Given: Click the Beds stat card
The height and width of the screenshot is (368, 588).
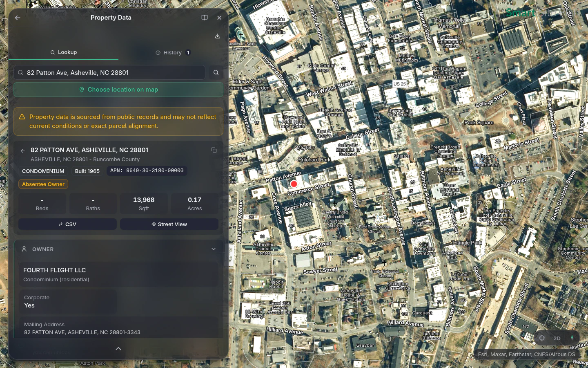Looking at the screenshot, I should (42, 204).
